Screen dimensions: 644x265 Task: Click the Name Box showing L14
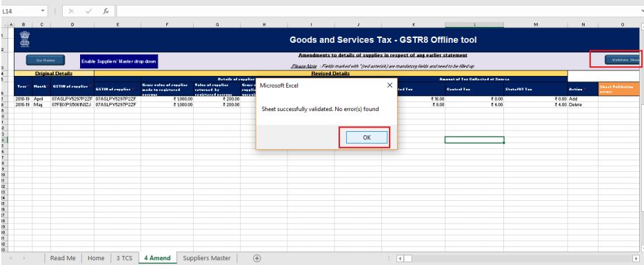pos(20,11)
